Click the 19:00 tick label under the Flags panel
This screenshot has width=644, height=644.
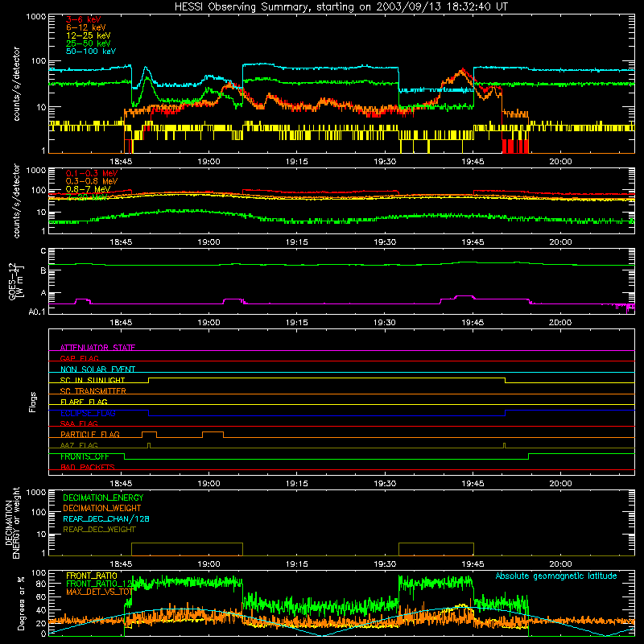(208, 484)
